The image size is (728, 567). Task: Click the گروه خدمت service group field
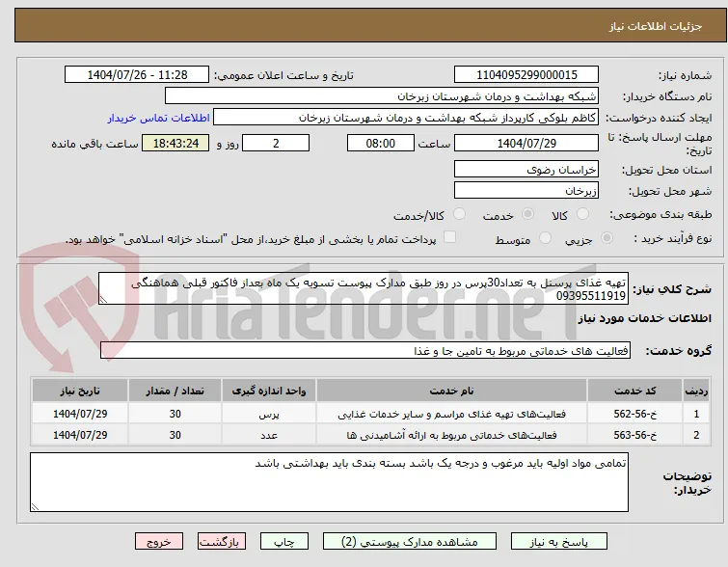click(364, 351)
